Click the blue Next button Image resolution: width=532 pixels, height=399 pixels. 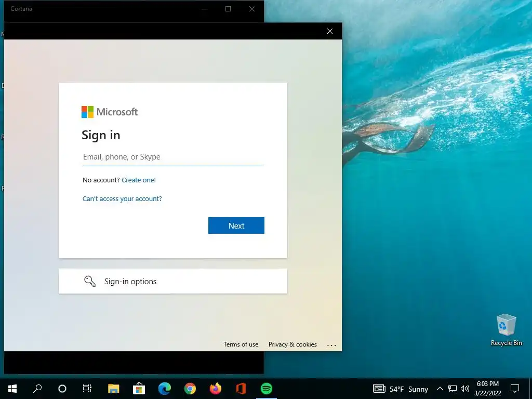236,225
